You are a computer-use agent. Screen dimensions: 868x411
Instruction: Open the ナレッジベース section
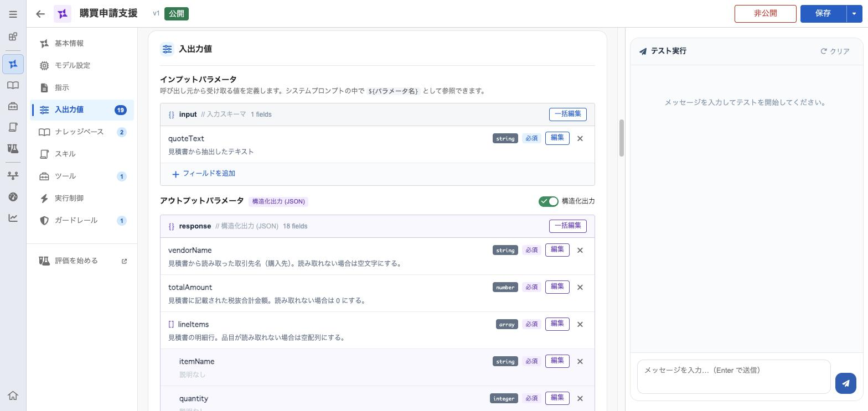click(82, 132)
